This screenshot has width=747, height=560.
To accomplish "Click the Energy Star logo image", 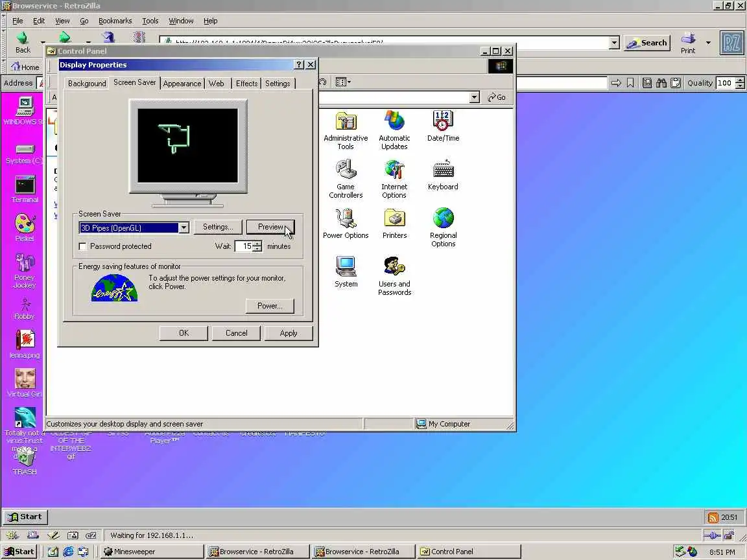I will (x=114, y=288).
